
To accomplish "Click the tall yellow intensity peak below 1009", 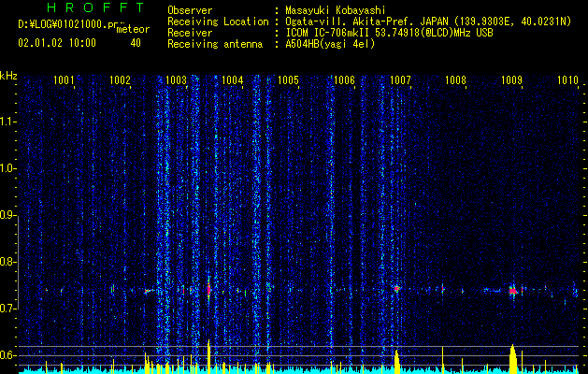I will pyautogui.click(x=512, y=359).
